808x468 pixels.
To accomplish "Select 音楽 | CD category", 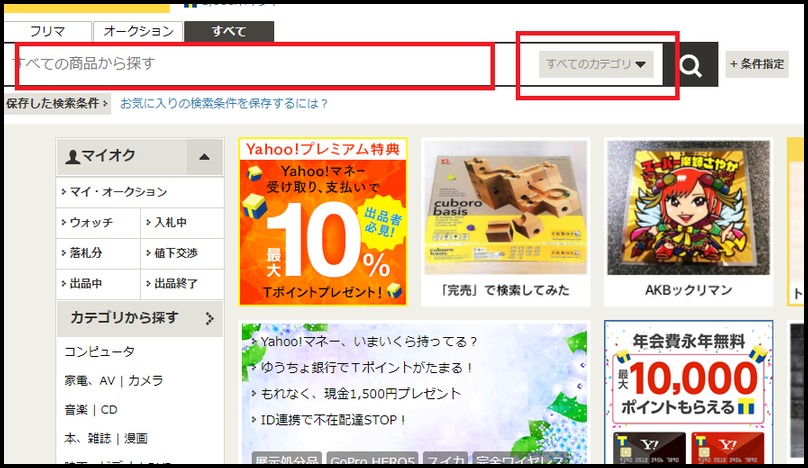I will pyautogui.click(x=91, y=410).
